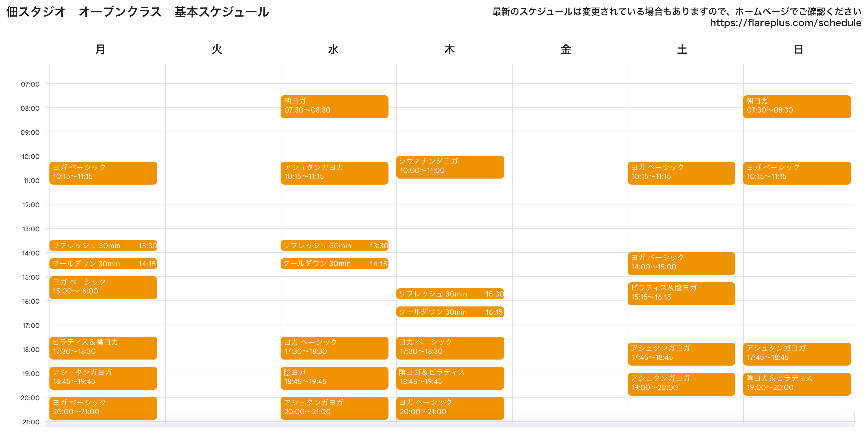Open Saturday アシュタンガヨガ 19:00–20:00 class

(x=681, y=384)
